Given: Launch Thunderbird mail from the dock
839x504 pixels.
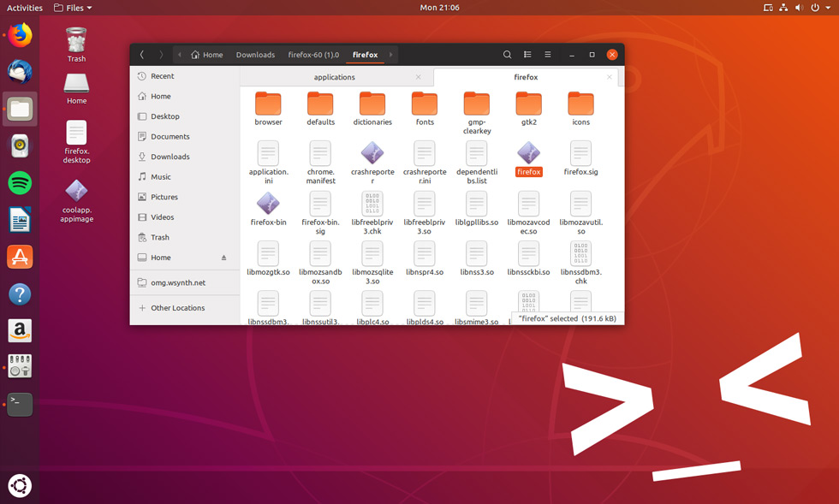Looking at the screenshot, I should [20, 72].
